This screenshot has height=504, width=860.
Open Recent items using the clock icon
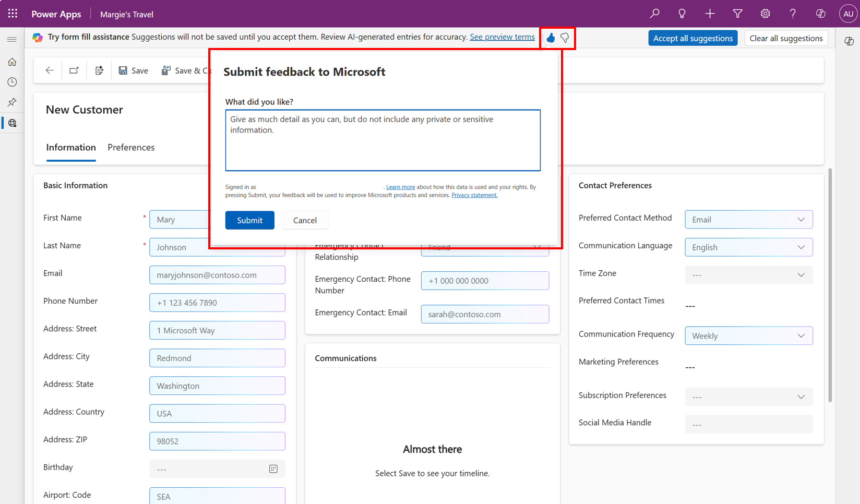click(11, 82)
